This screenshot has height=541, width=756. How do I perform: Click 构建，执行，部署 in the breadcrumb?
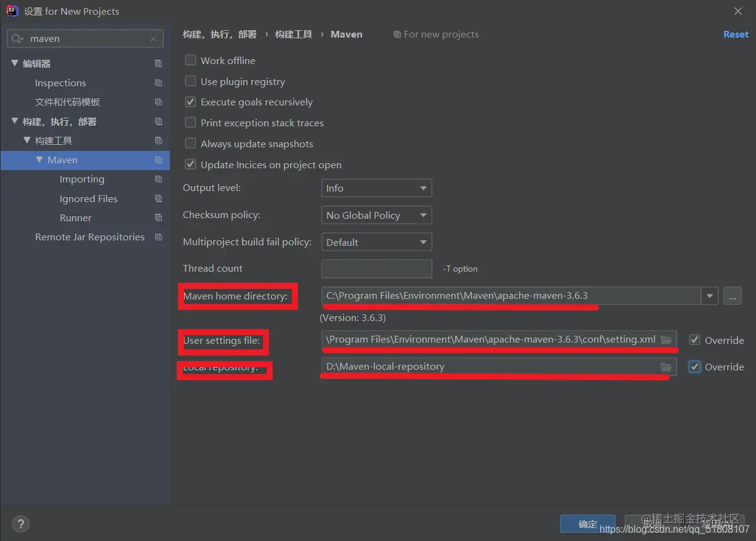(x=220, y=35)
